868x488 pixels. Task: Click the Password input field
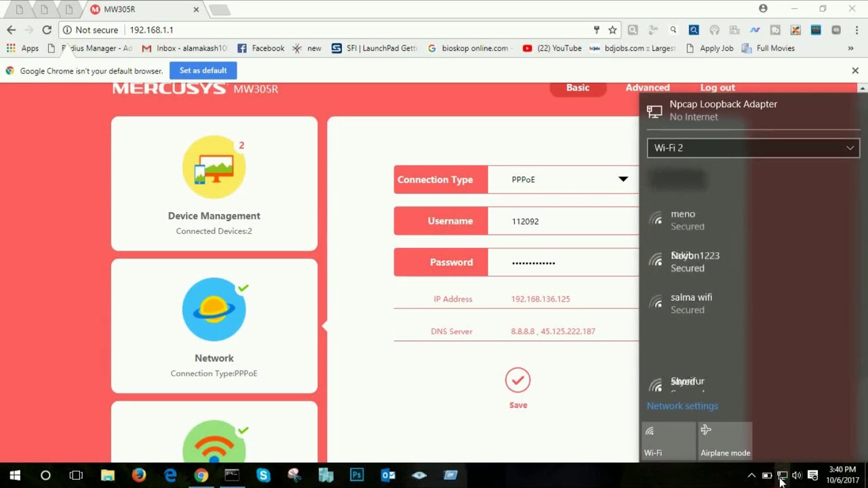563,262
